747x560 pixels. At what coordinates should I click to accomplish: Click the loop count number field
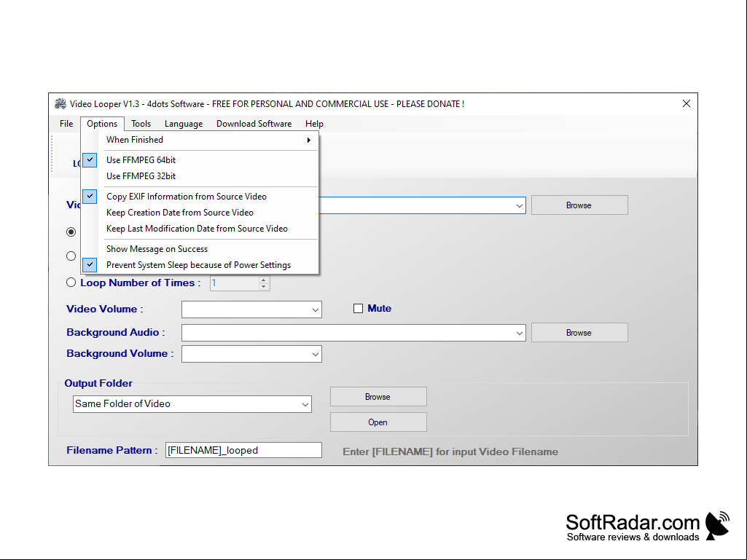tap(235, 283)
